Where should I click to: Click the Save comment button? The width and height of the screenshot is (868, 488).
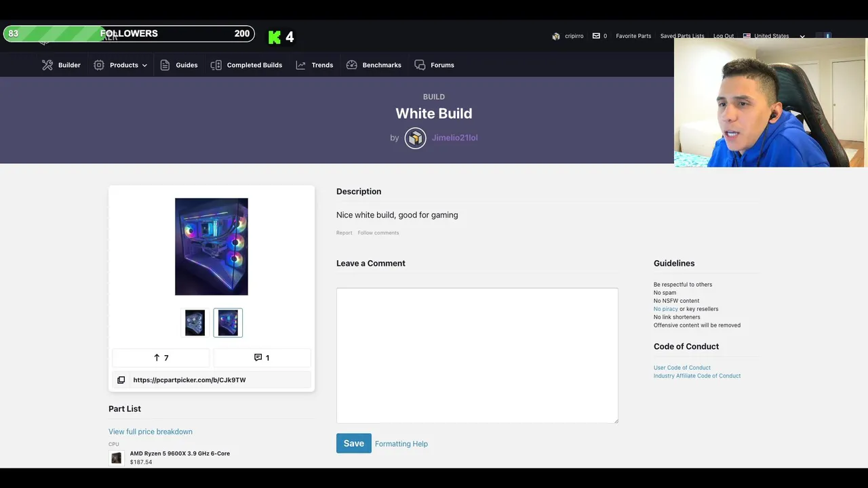[354, 443]
